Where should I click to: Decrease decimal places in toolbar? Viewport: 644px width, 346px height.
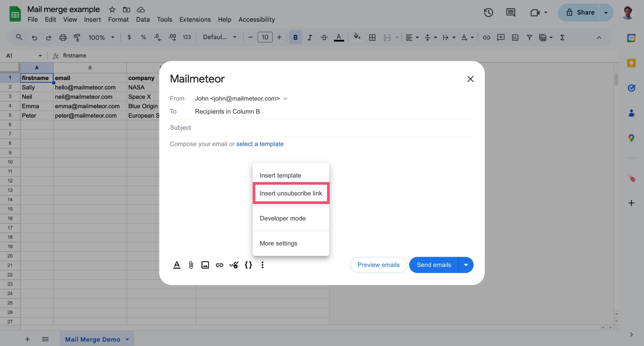click(158, 37)
